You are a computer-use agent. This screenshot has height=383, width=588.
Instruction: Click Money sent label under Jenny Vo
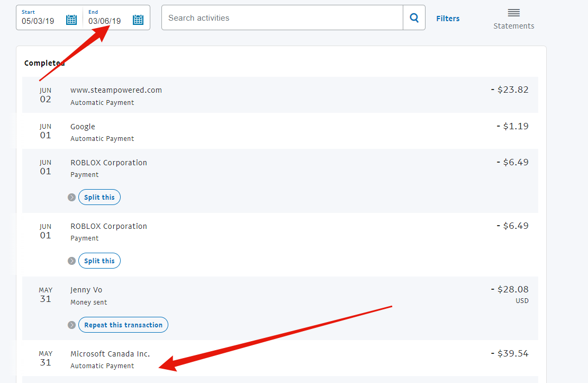pos(88,302)
